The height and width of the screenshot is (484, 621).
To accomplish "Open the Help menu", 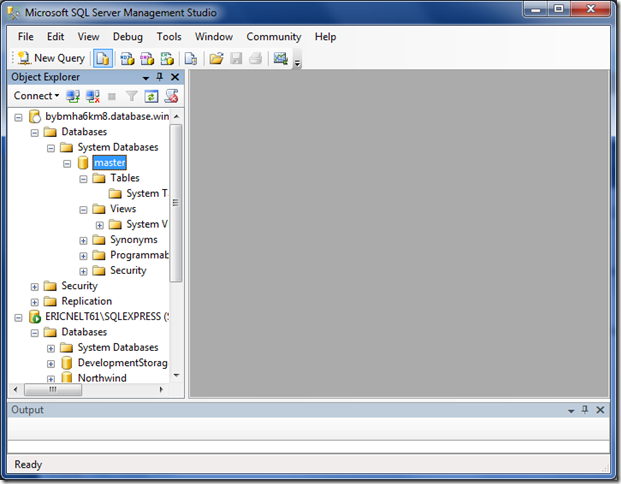I will point(326,37).
